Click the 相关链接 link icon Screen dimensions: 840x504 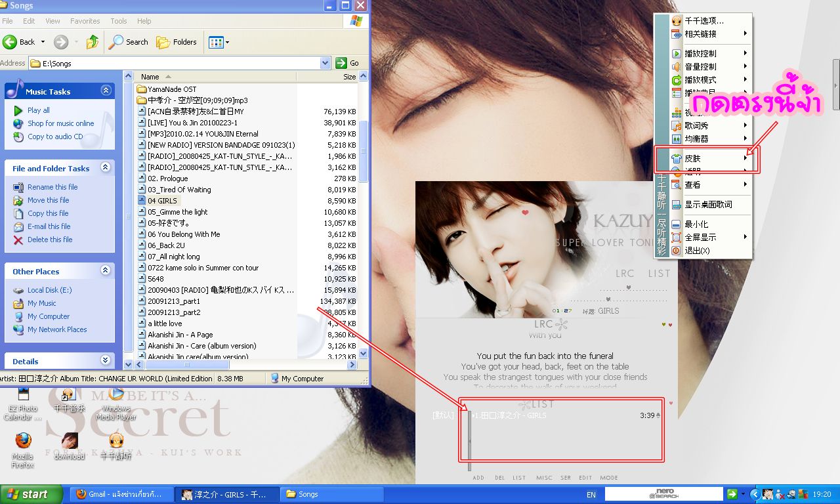click(676, 33)
